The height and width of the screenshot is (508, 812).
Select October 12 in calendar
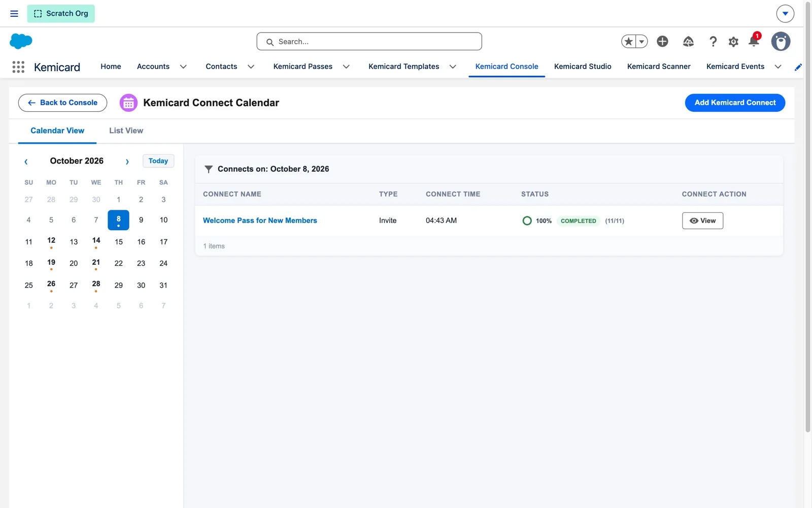tap(51, 242)
